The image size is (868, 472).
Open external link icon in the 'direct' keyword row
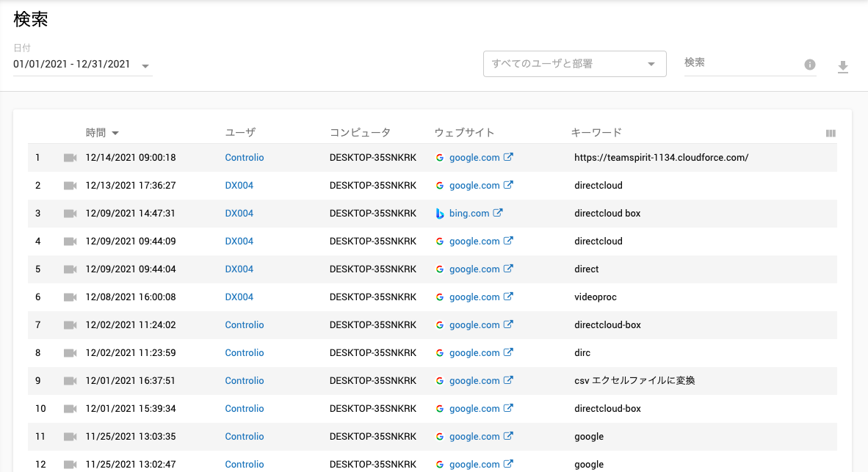click(x=508, y=269)
